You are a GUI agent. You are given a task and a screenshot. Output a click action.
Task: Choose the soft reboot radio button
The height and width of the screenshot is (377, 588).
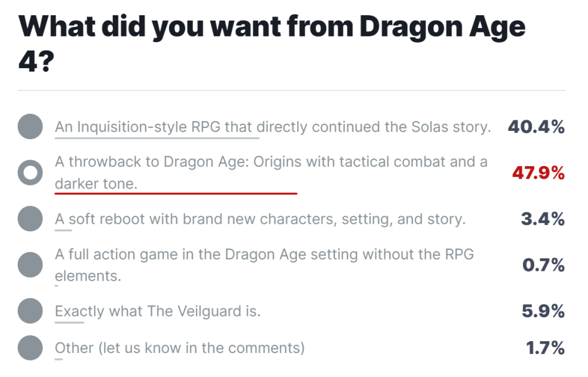pyautogui.click(x=31, y=219)
